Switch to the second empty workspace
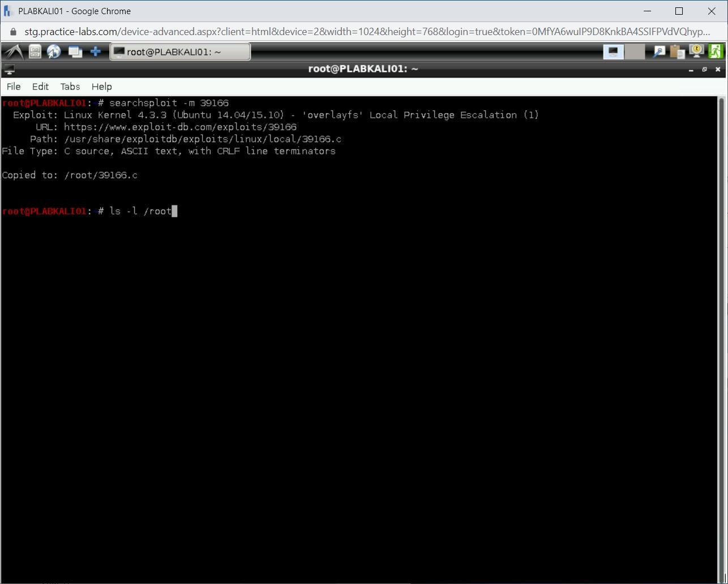 point(635,52)
